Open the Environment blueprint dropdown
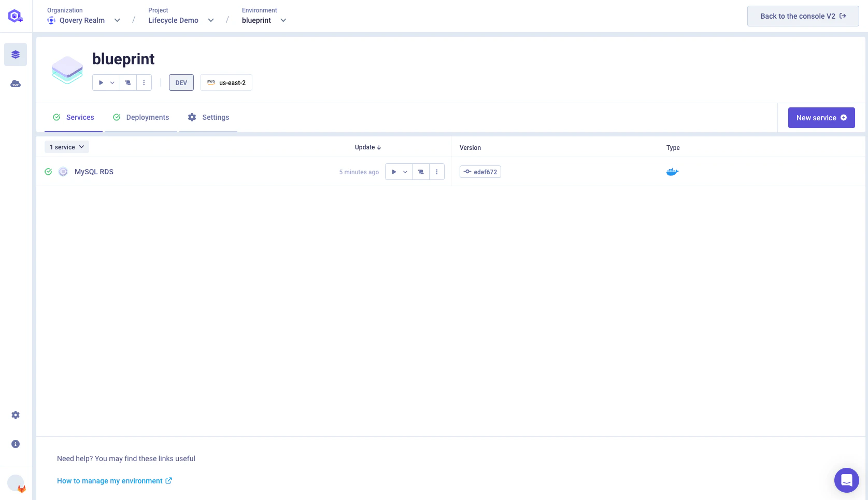The width and height of the screenshot is (868, 500). tap(264, 20)
